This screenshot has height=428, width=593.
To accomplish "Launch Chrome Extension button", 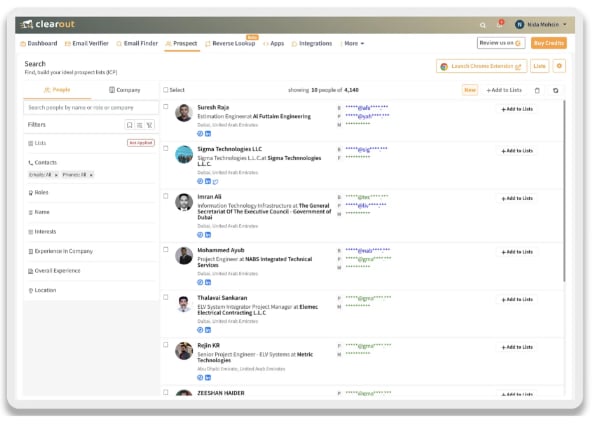I will pyautogui.click(x=481, y=66).
